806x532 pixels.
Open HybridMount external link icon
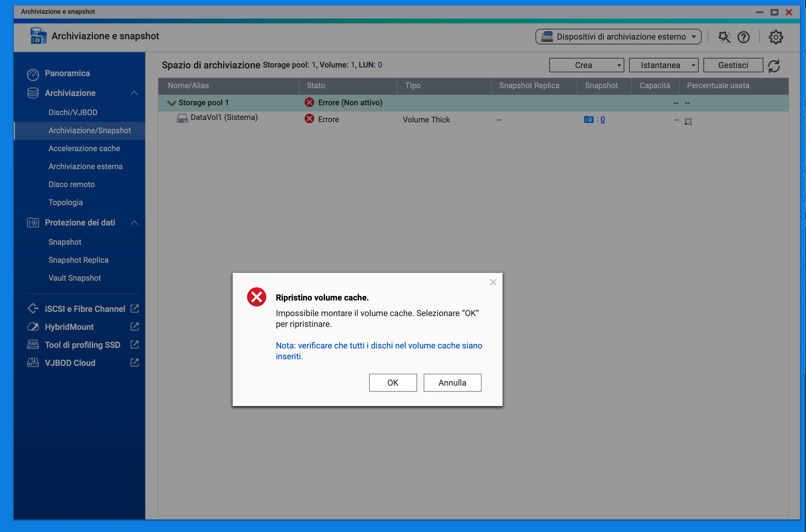point(135,327)
